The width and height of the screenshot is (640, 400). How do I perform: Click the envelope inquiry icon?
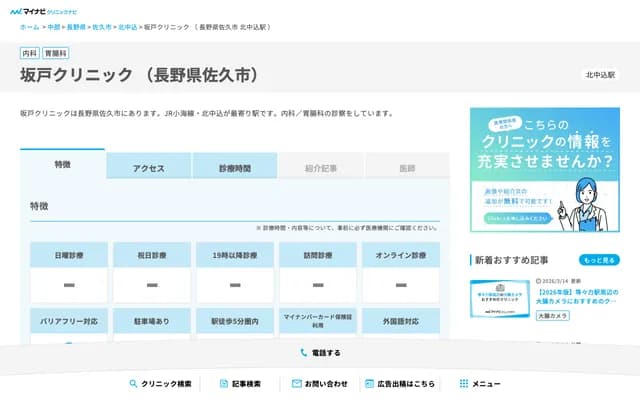[296, 383]
